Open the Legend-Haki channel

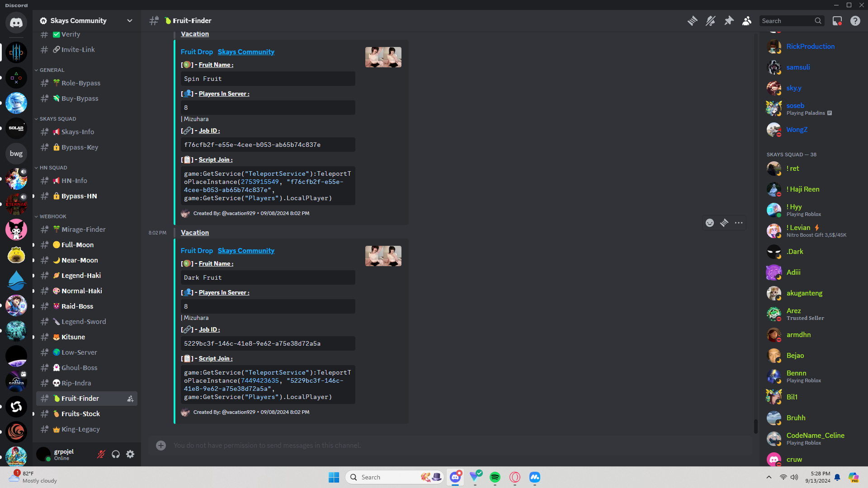pyautogui.click(x=87, y=276)
